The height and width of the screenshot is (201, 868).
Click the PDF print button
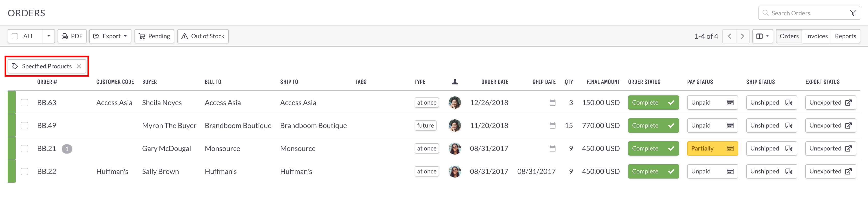click(72, 36)
